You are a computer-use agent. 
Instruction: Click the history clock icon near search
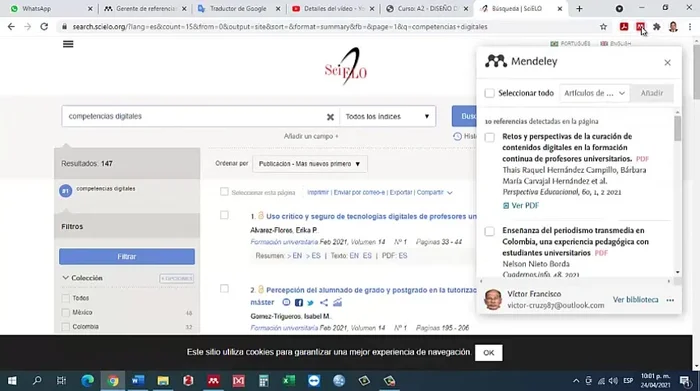pyautogui.click(x=457, y=136)
